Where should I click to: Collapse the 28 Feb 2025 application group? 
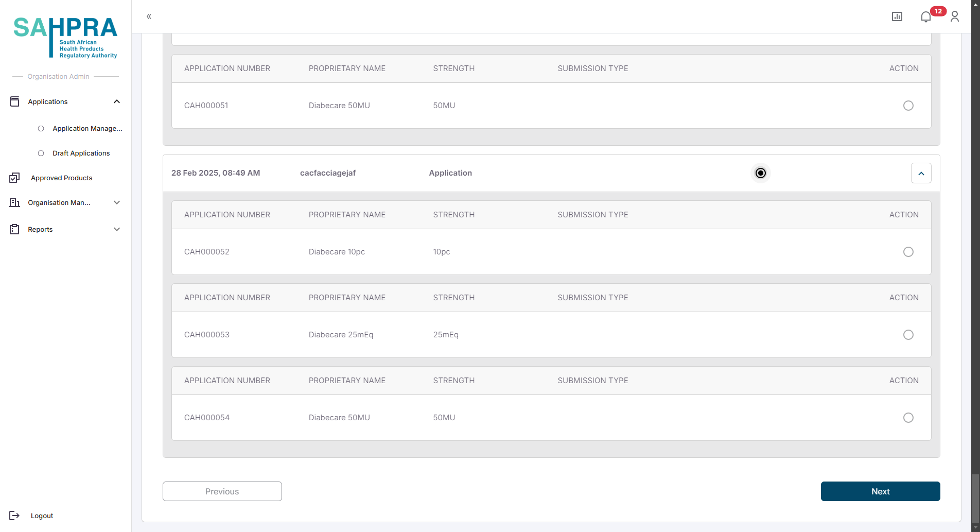pyautogui.click(x=921, y=173)
